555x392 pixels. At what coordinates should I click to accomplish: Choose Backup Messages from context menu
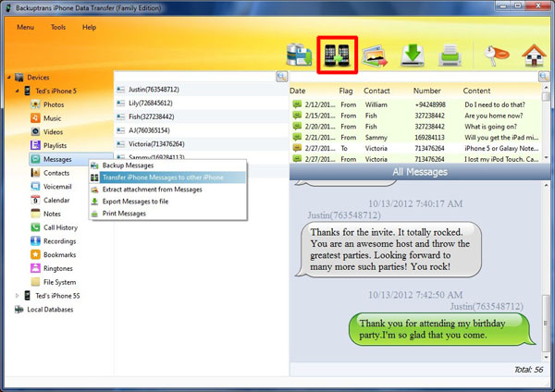tap(167, 165)
